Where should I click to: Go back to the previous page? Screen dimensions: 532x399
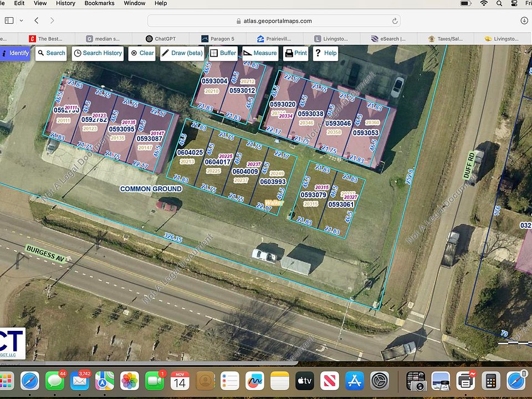point(37,21)
